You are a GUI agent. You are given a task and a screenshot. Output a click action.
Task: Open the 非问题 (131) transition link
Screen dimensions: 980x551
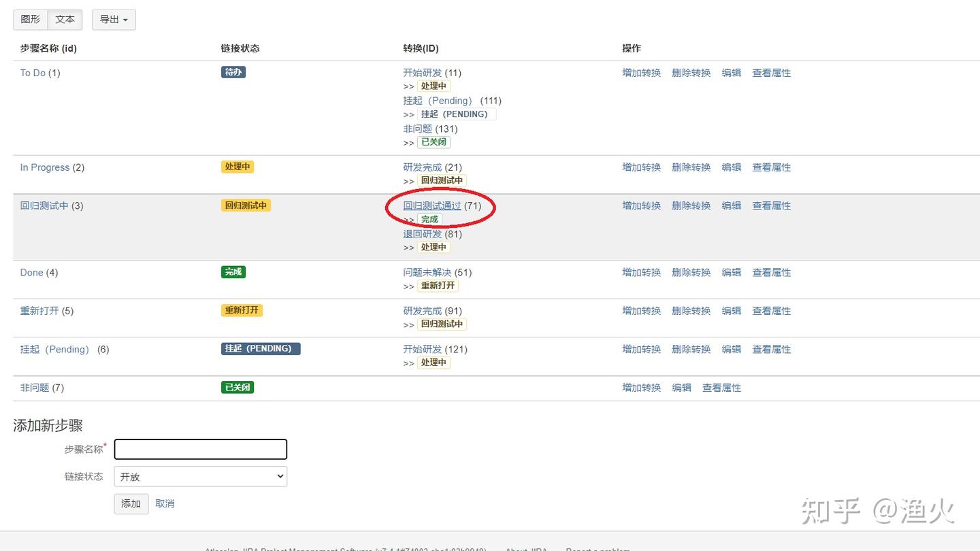[x=417, y=129]
